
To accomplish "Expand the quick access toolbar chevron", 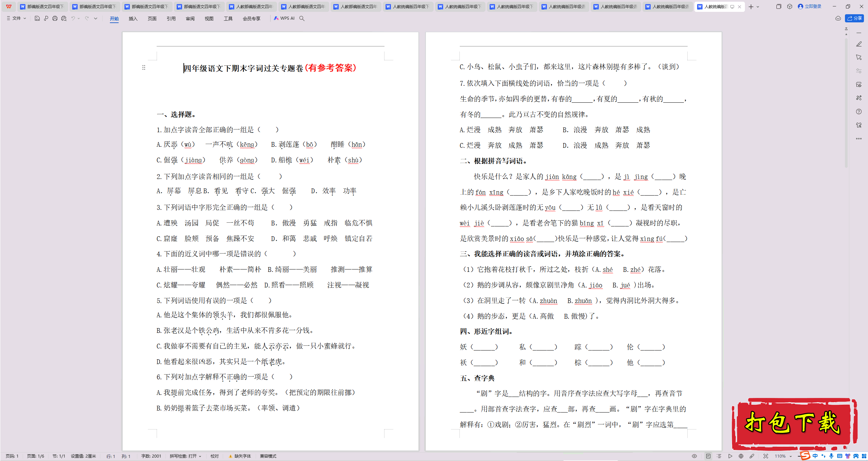I will pyautogui.click(x=96, y=18).
